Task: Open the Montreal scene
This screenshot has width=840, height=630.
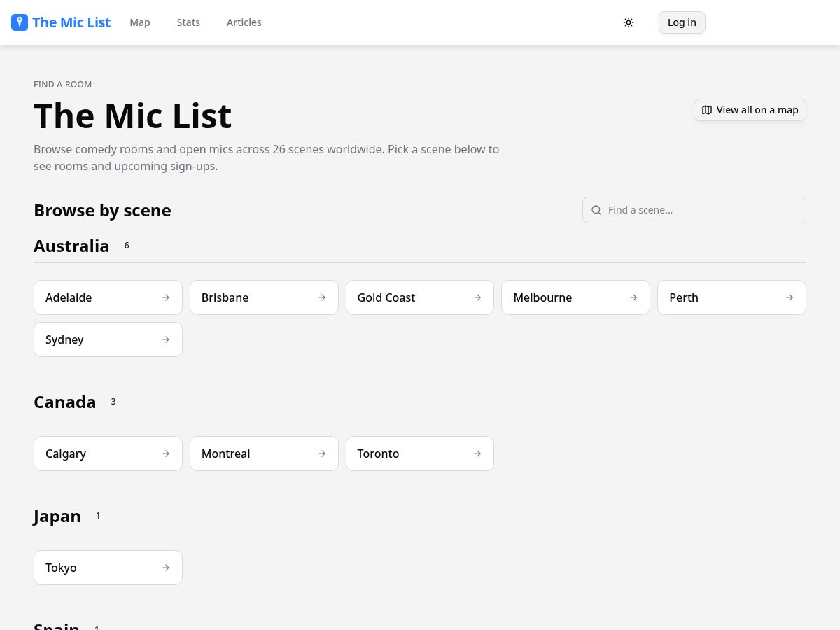Action: [264, 454]
